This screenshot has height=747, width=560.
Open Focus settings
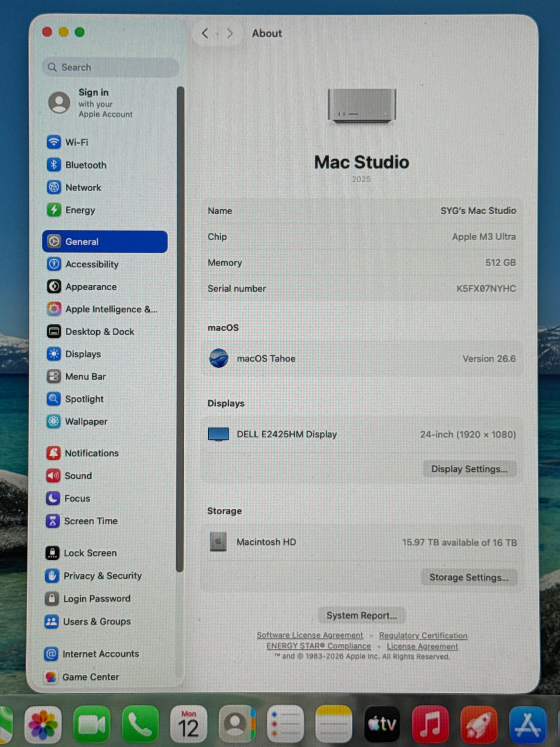pos(68,498)
